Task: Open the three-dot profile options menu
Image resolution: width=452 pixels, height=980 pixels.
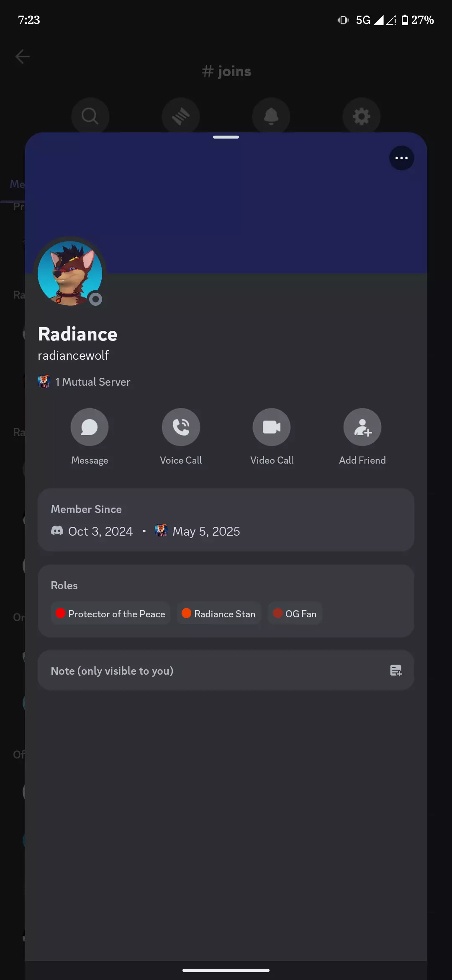Action: 401,158
